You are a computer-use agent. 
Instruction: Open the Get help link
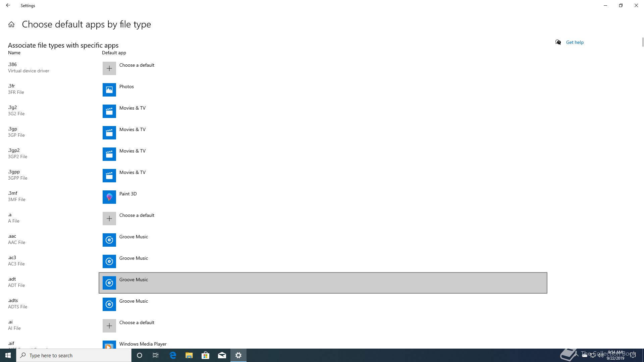[x=575, y=42]
